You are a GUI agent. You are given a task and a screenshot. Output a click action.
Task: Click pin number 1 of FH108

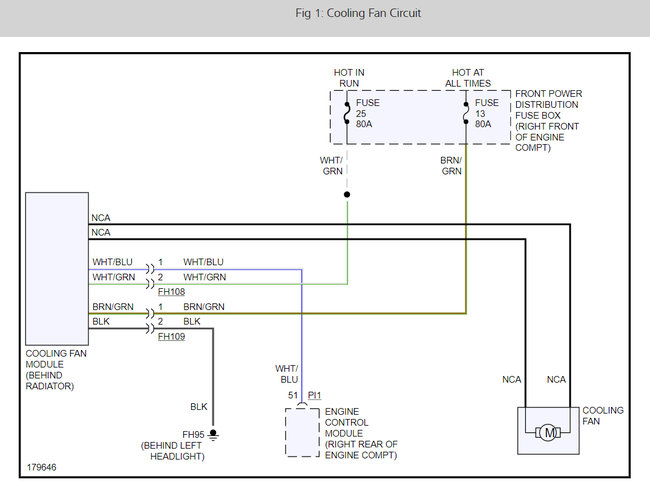160,262
